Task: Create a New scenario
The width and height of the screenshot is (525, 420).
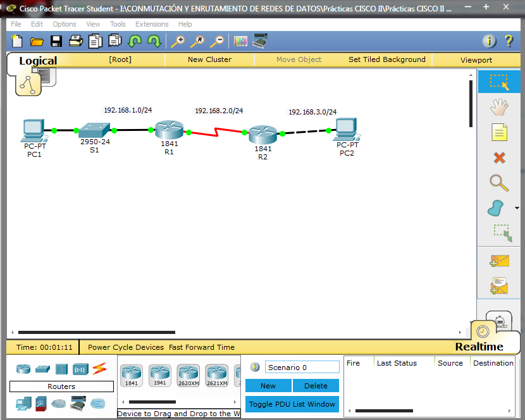Action: pos(268,386)
